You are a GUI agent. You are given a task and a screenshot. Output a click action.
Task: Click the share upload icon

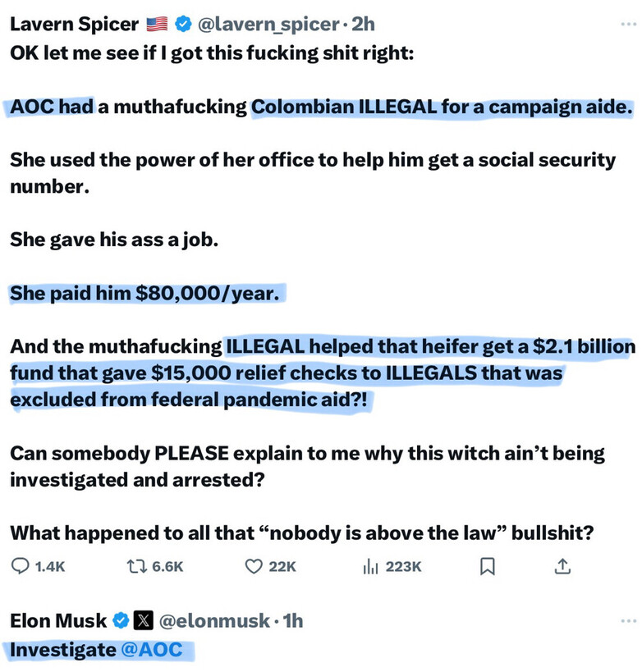(562, 566)
